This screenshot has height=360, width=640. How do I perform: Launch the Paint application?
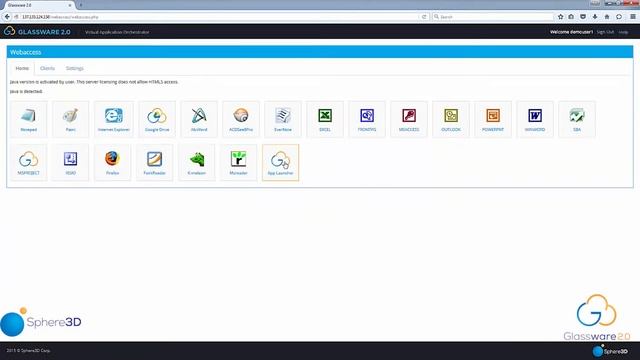[71, 119]
